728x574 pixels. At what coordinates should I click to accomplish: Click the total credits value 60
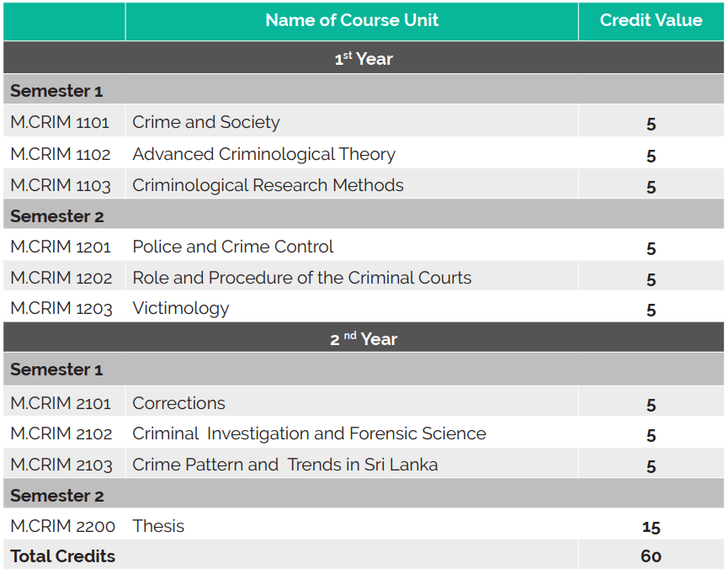pos(651,556)
